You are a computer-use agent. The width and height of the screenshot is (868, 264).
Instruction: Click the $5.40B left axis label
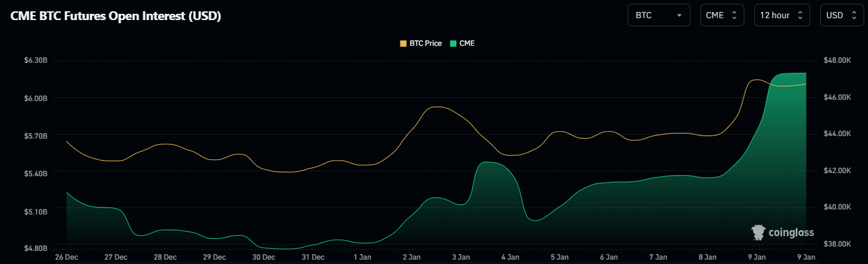(36, 172)
